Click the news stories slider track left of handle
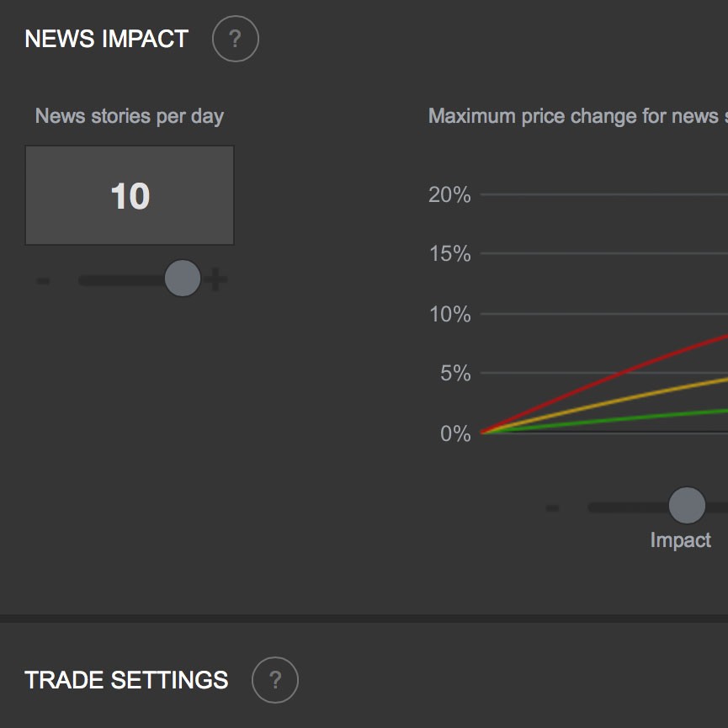728x728 pixels. tap(118, 280)
